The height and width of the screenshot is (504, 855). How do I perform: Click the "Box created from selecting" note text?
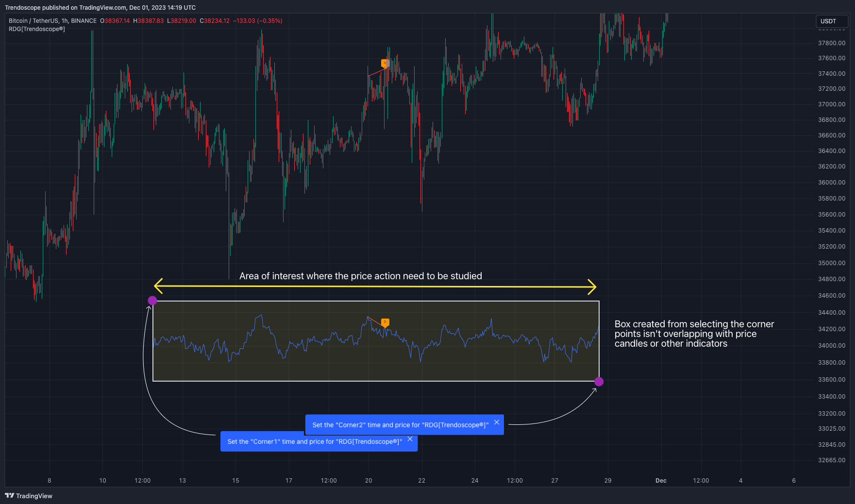[x=694, y=334]
